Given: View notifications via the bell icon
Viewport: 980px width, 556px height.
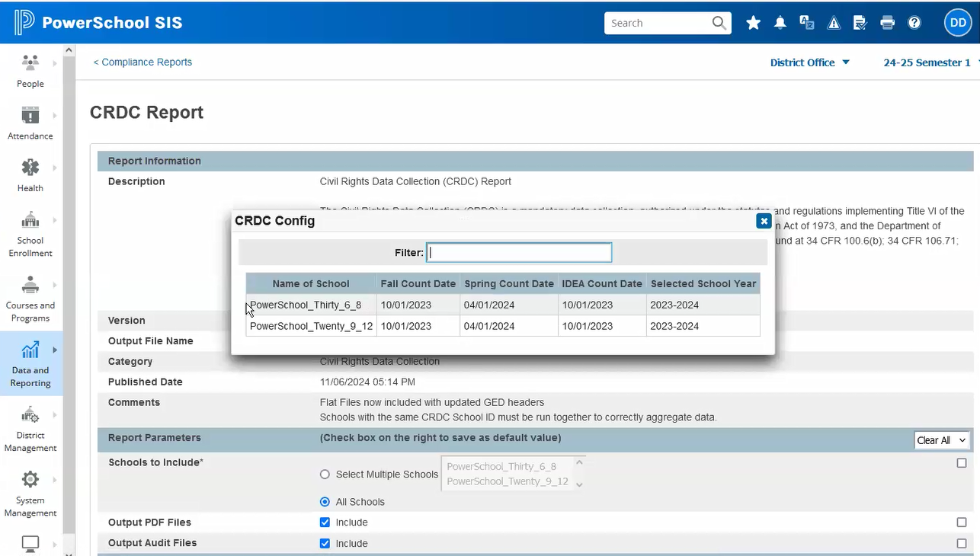Looking at the screenshot, I should [x=780, y=23].
